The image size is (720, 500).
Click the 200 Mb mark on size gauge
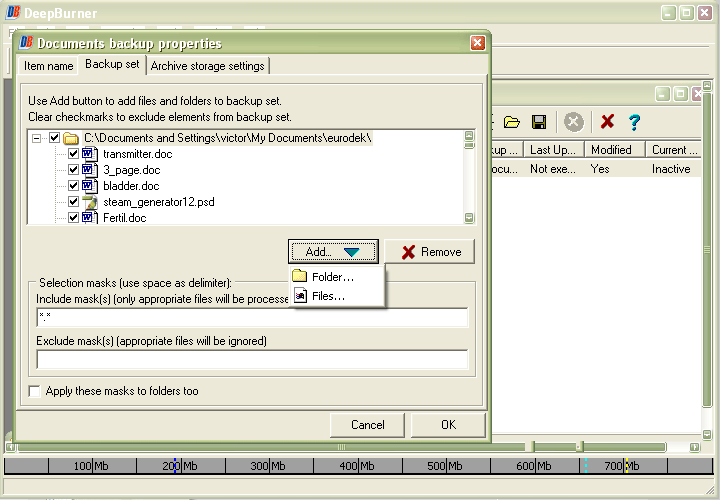pos(179,466)
